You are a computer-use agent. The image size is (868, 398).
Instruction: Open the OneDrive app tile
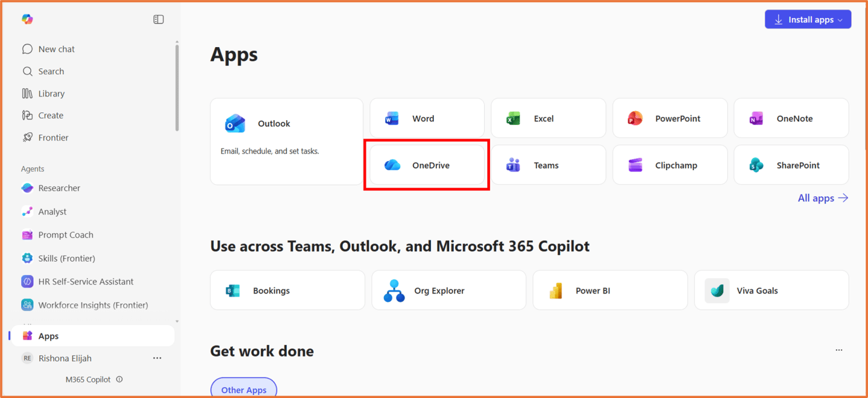point(427,165)
